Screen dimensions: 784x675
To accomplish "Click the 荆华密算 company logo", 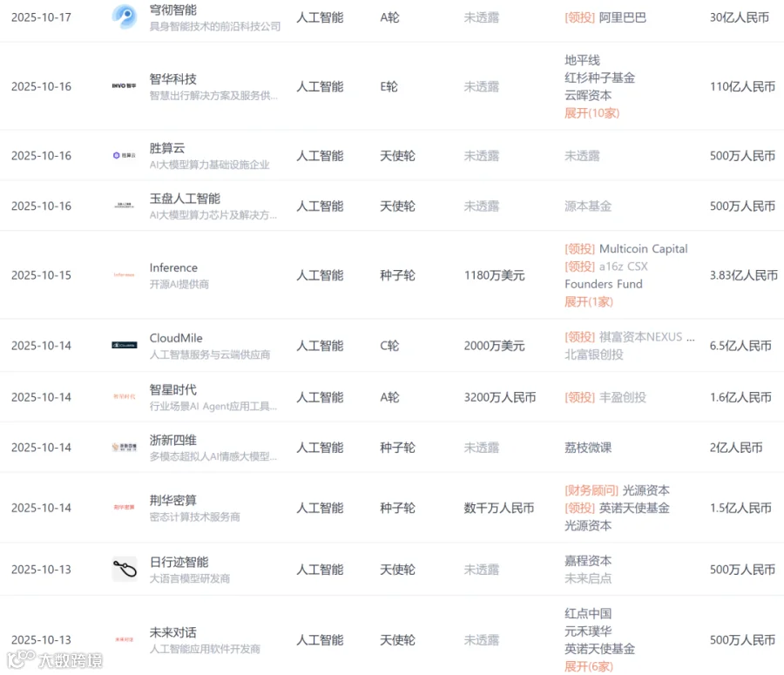I will pyautogui.click(x=124, y=507).
